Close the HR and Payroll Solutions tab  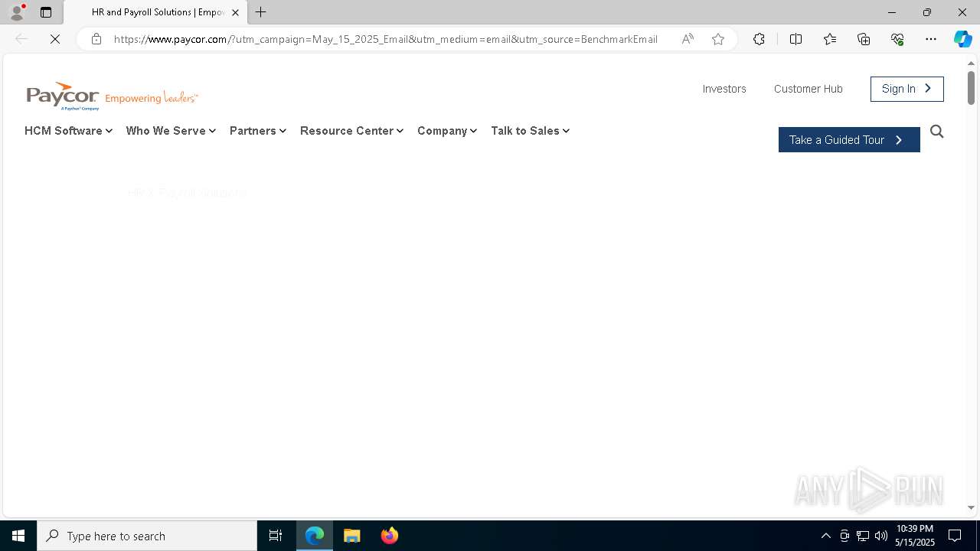coord(235,12)
